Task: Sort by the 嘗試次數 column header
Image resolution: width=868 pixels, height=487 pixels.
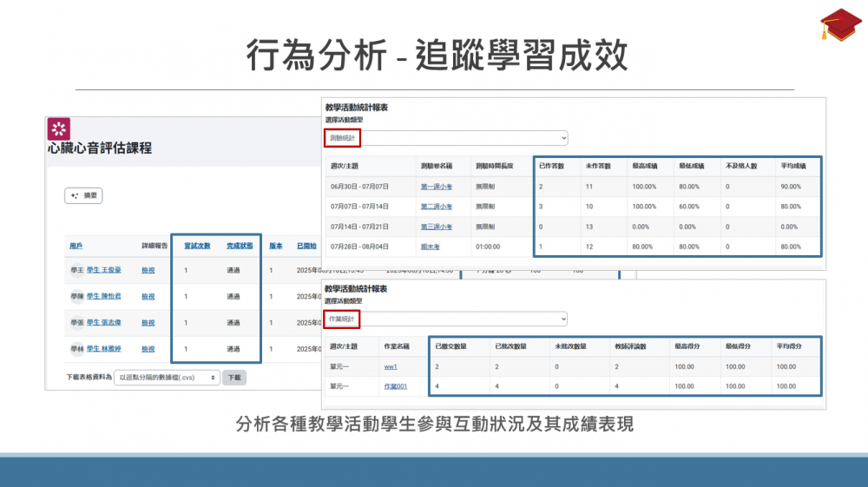Action: click(197, 246)
